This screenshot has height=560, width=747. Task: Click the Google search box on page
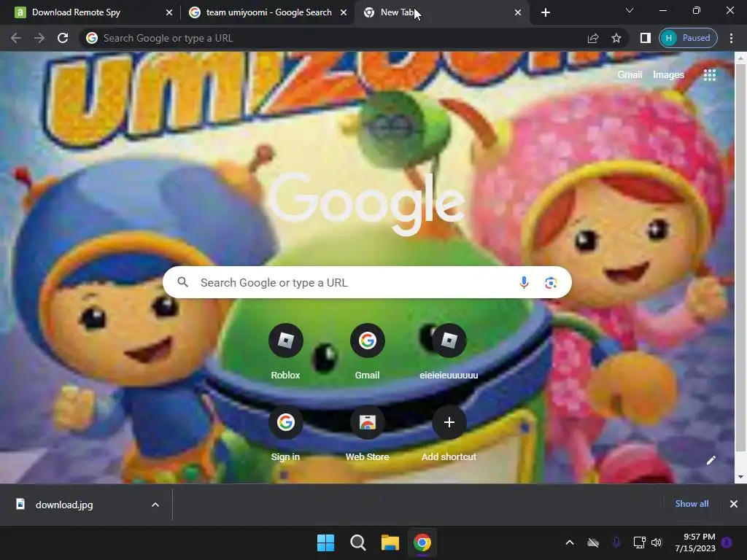point(367,282)
